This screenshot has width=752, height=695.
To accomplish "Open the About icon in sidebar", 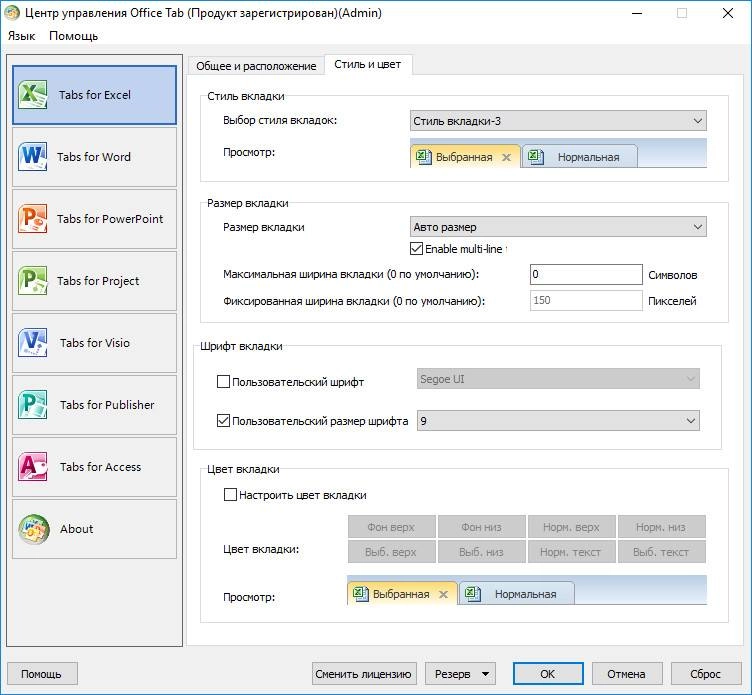I will point(34,529).
